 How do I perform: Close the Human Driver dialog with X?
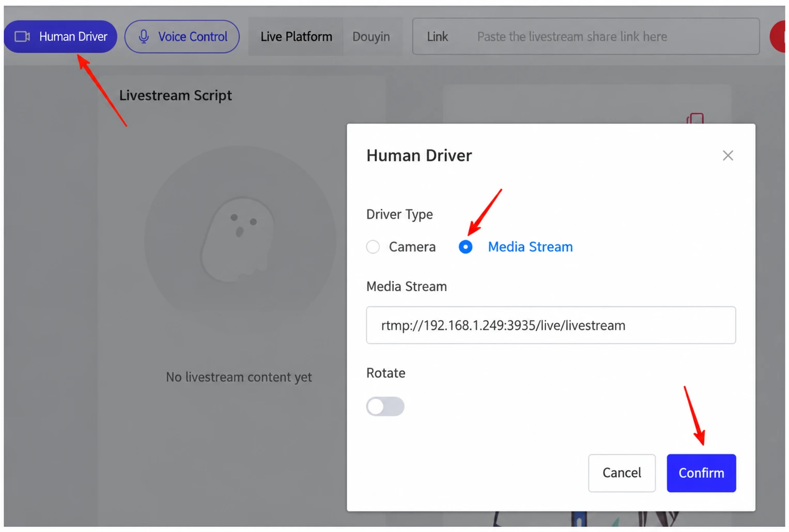[x=728, y=155]
